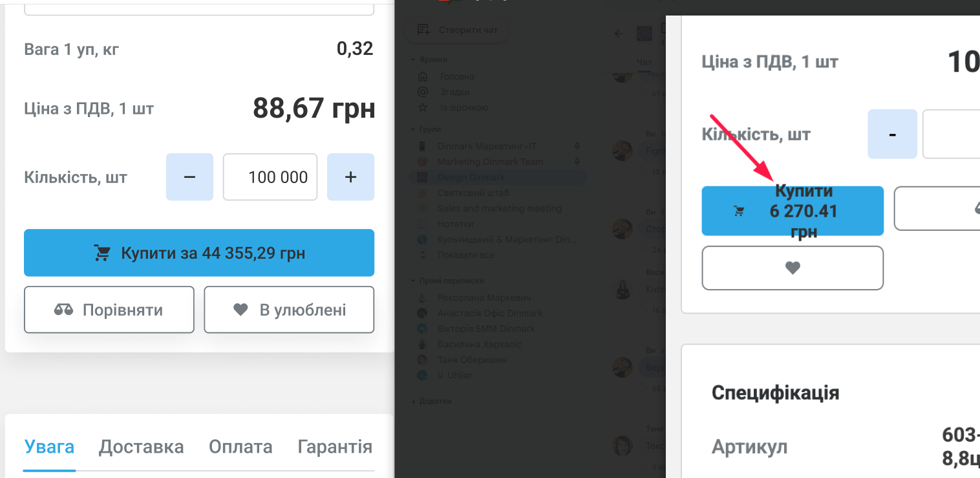
Task: Click the heart icon button below "Купити 6 270.41"
Action: coord(793,268)
